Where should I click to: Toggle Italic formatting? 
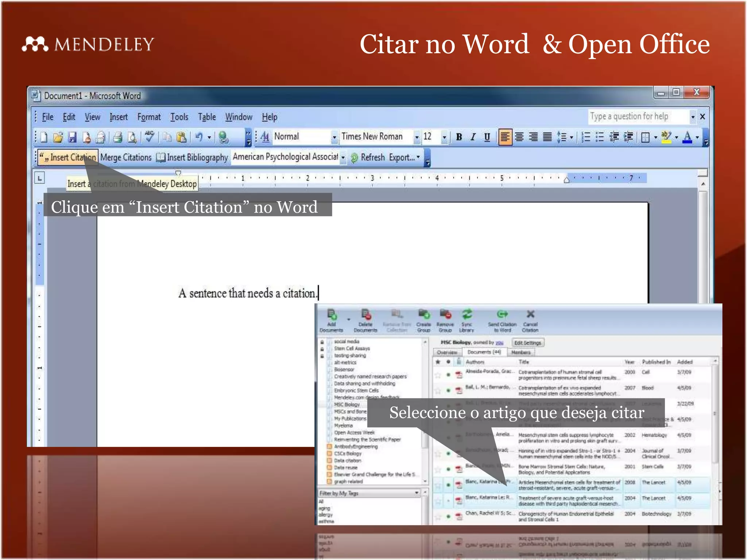pyautogui.click(x=473, y=137)
